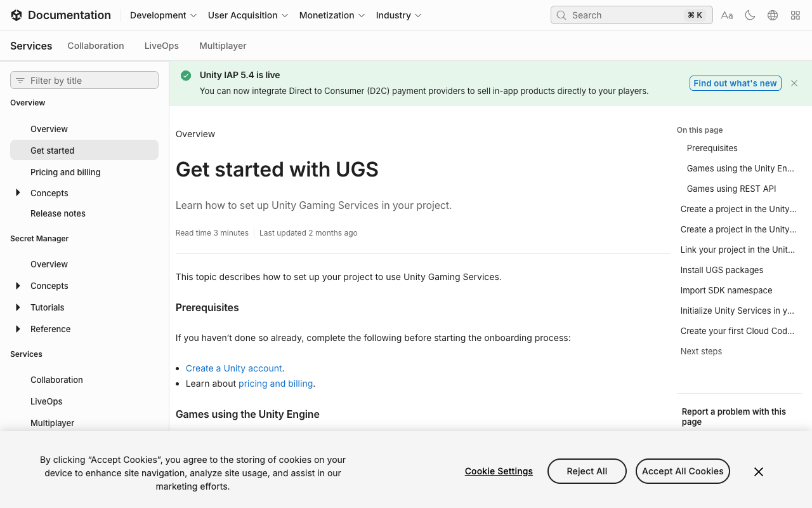Jump to Import SDK namespace section
The image size is (812, 508).
[x=726, y=290]
